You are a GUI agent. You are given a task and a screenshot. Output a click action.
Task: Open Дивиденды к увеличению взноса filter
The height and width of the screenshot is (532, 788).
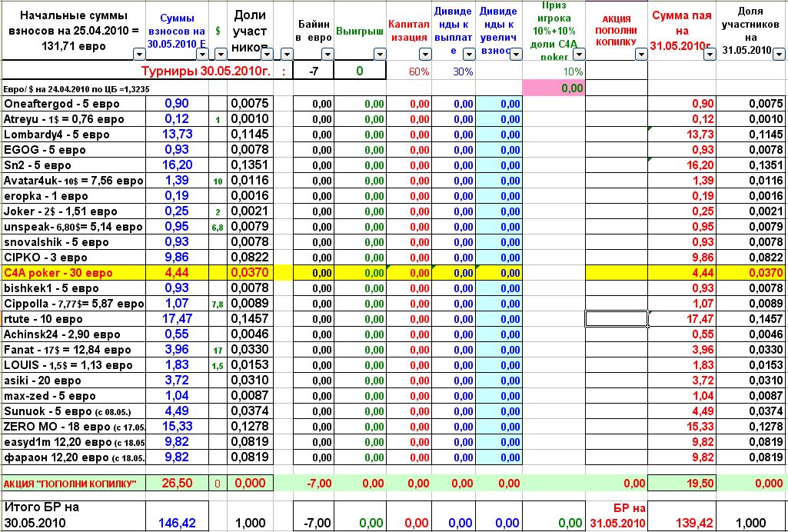pos(514,54)
